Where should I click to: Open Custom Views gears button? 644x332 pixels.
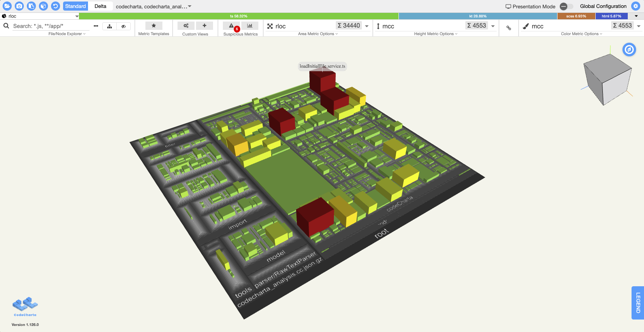(x=186, y=26)
